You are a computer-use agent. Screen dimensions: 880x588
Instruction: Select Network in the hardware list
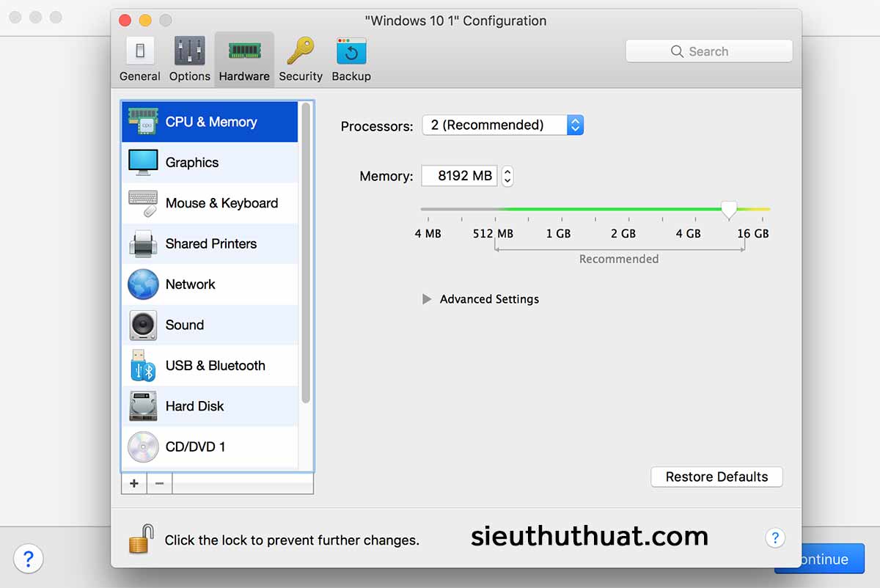pos(210,284)
